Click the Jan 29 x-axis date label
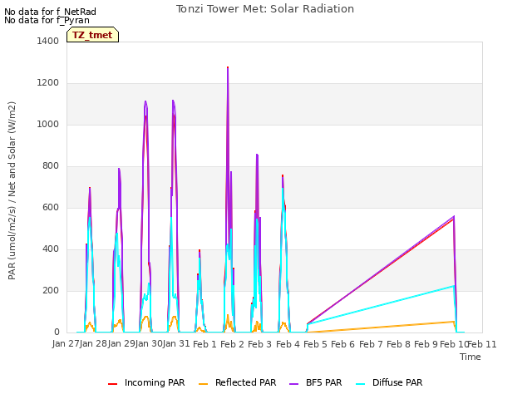Screen dimensions: 532x399 pos(121,344)
